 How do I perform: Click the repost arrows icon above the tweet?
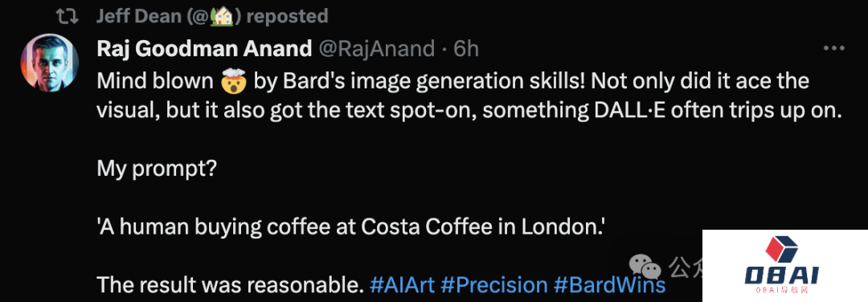click(68, 16)
